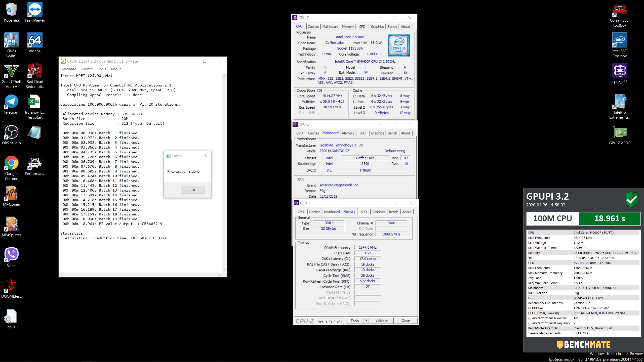The height and width of the screenshot is (362, 644).
Task: Click the GPUPI horizontal scrollbar right arrow
Action: [219, 275]
